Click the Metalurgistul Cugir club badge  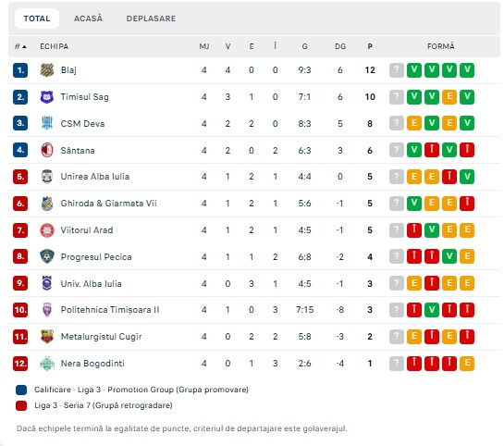[x=47, y=337]
